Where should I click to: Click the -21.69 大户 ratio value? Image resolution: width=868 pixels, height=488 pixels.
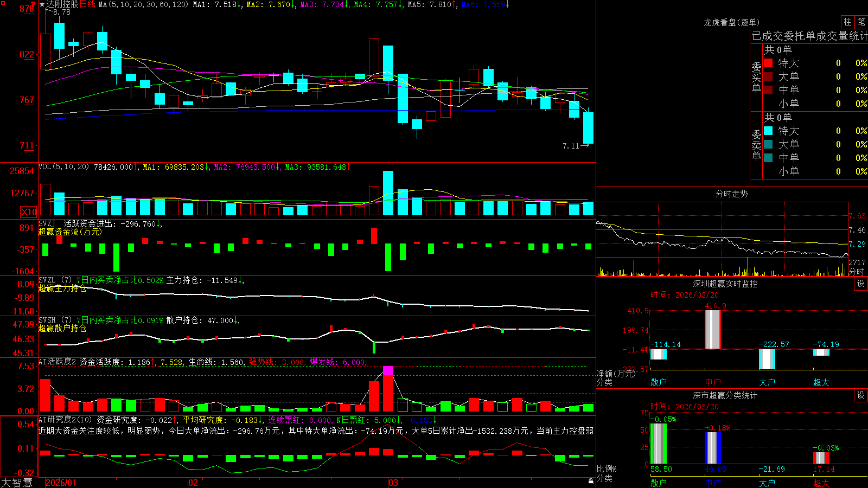[771, 469]
